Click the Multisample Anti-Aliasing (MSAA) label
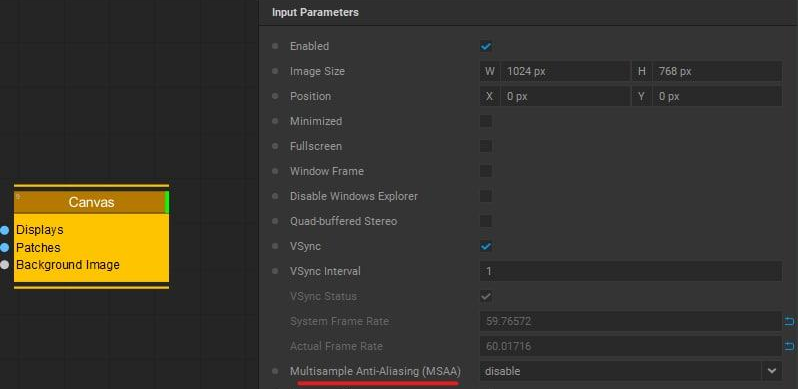Screen dimensions: 798x389 [x=375, y=371]
